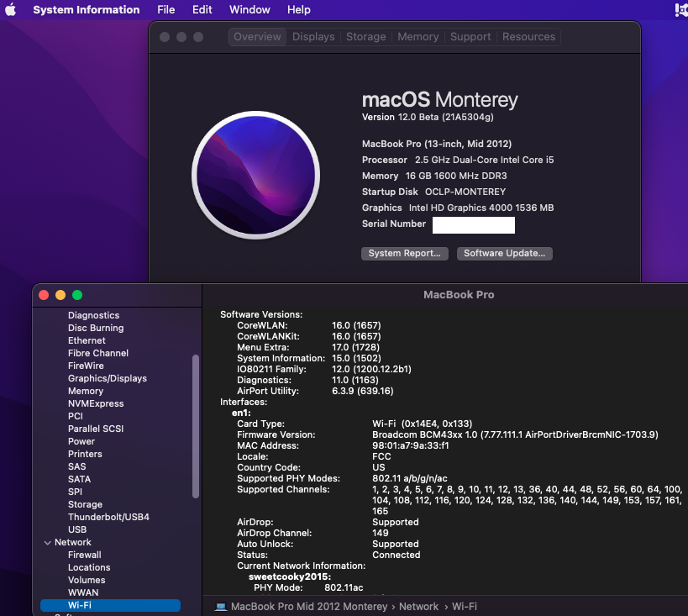
Task: Click the Software Update… button
Action: 505,253
